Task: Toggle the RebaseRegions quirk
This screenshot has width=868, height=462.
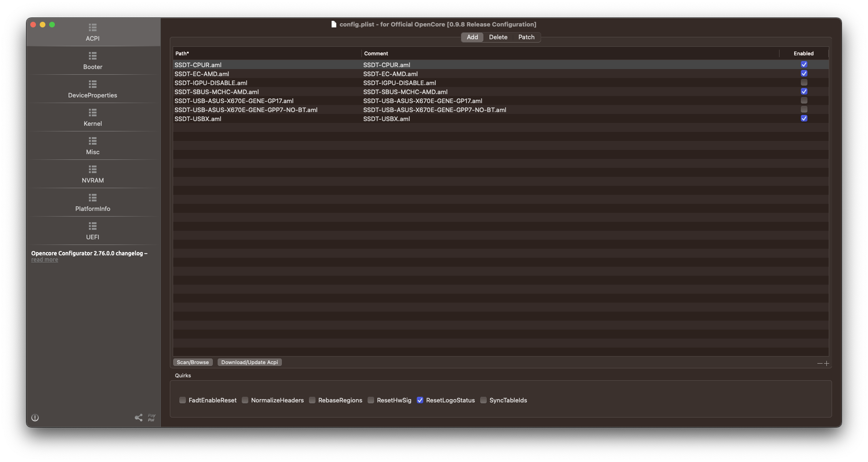Action: pyautogui.click(x=312, y=400)
